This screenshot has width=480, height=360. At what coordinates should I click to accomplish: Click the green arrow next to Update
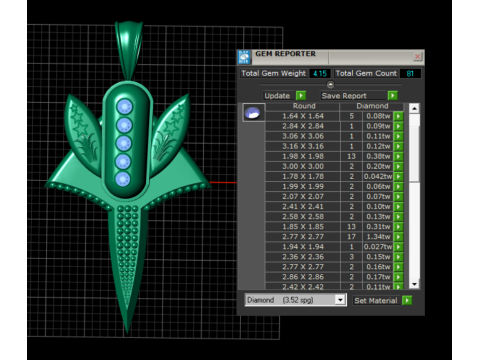301,96
